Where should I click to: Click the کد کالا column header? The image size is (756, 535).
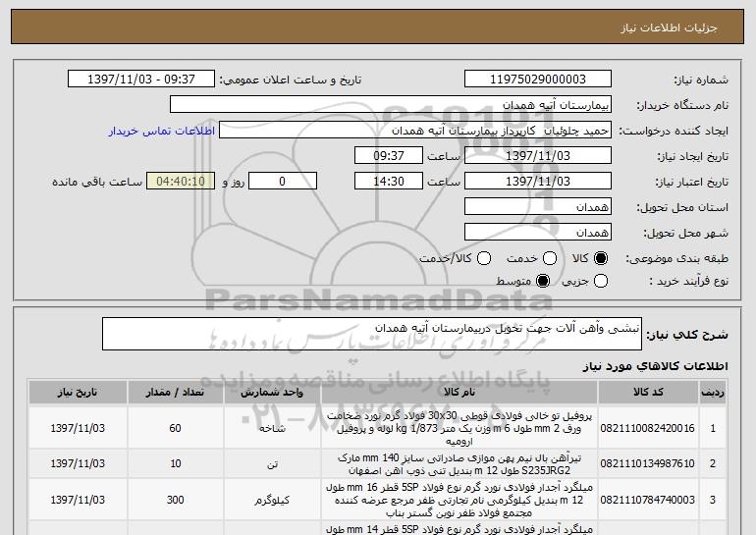pos(648,393)
